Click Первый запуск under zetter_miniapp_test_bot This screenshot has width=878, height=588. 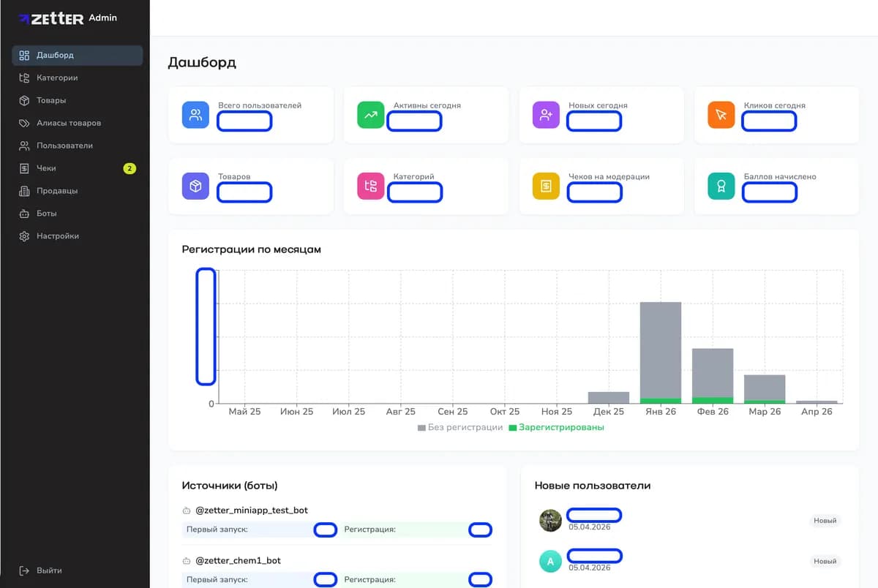coord(217,529)
